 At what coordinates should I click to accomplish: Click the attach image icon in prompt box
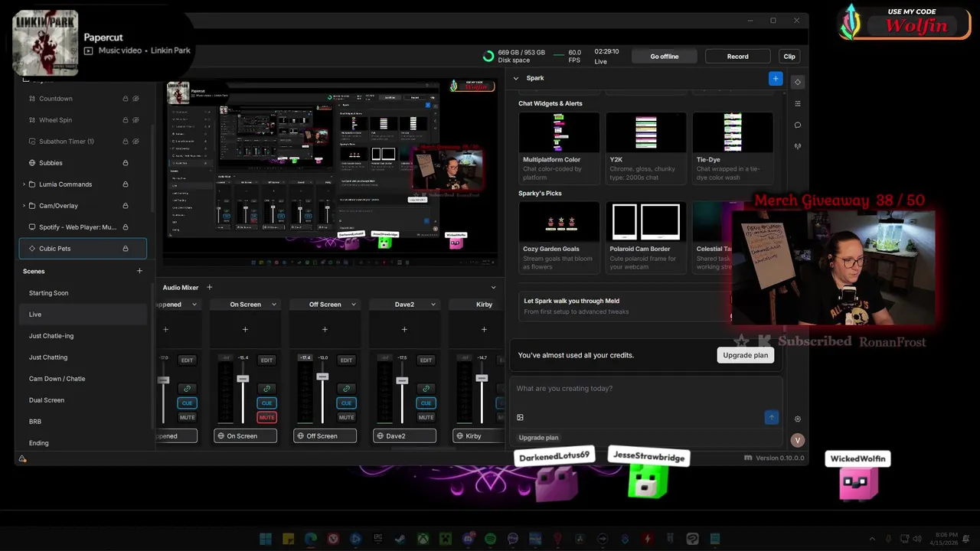(x=520, y=417)
